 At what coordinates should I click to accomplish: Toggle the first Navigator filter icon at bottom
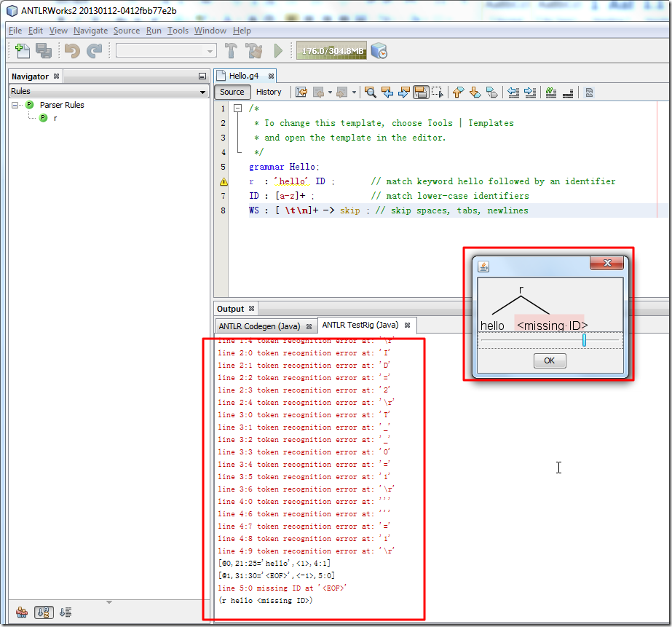22,612
